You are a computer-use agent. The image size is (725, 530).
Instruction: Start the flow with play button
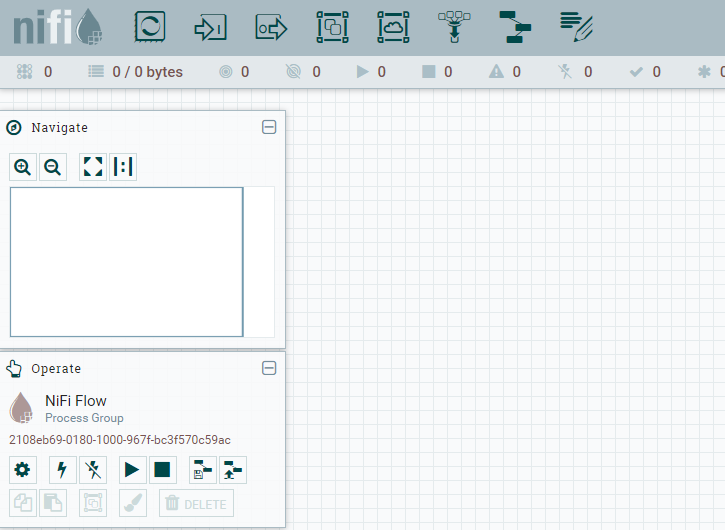pyautogui.click(x=133, y=469)
